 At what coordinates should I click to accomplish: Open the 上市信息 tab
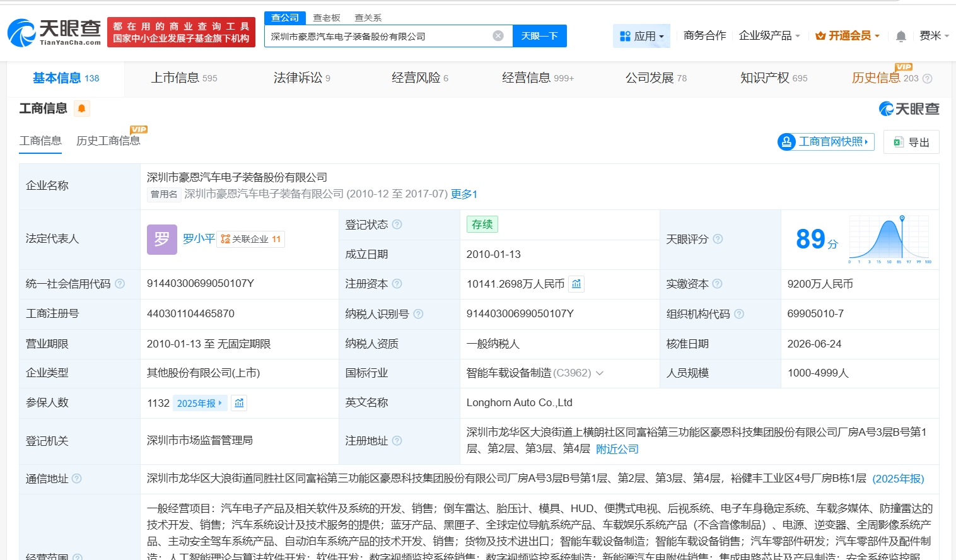click(184, 78)
